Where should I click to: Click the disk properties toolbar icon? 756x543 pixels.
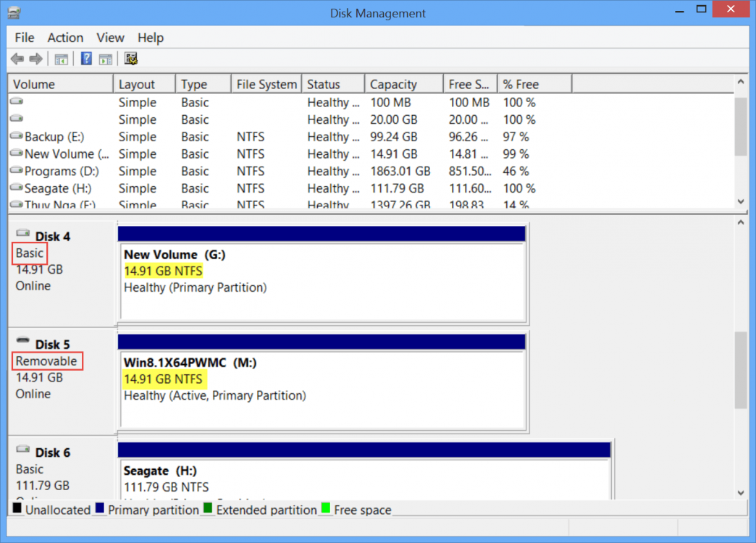click(x=131, y=59)
